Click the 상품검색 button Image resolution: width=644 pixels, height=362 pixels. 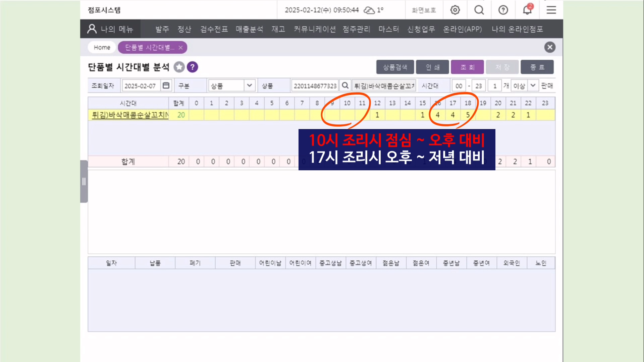[x=395, y=67]
